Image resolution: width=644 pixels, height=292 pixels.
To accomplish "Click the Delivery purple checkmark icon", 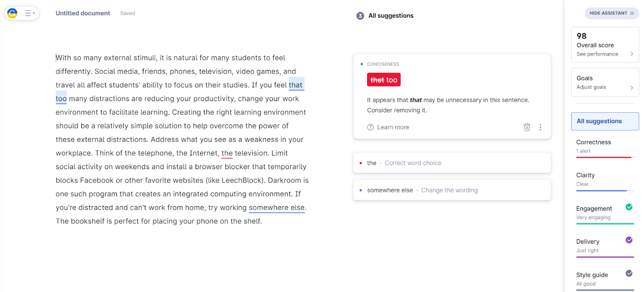I will 629,240.
